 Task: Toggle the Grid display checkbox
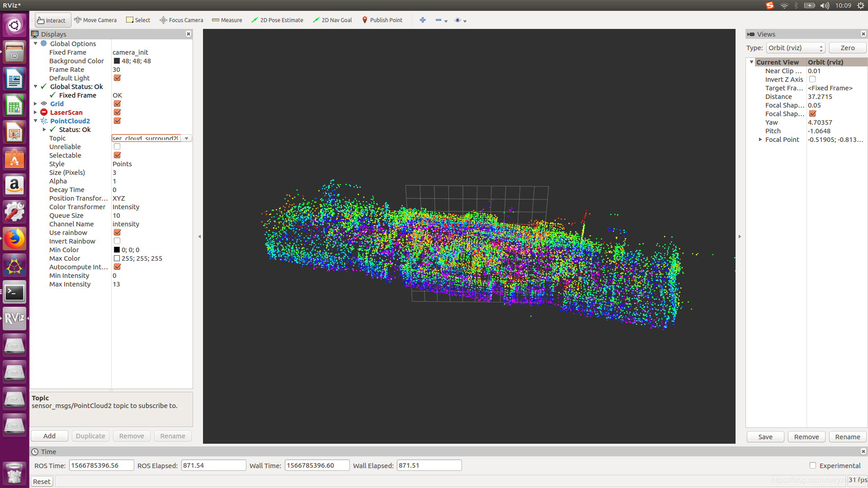tap(117, 104)
